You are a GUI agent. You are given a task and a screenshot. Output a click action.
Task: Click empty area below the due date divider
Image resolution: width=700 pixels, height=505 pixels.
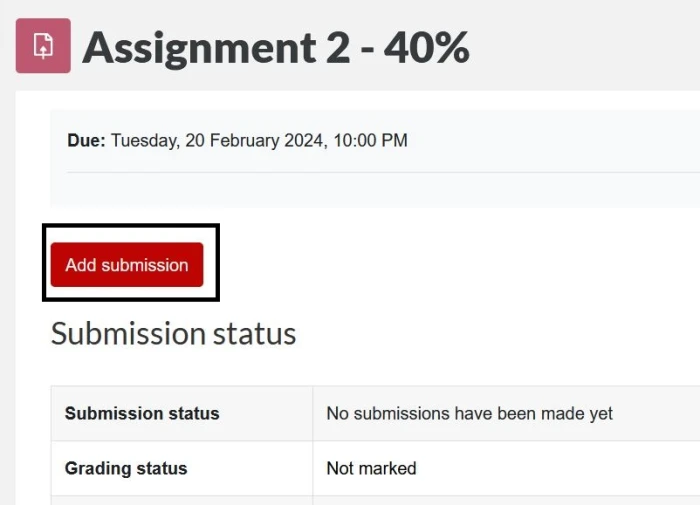point(383,190)
